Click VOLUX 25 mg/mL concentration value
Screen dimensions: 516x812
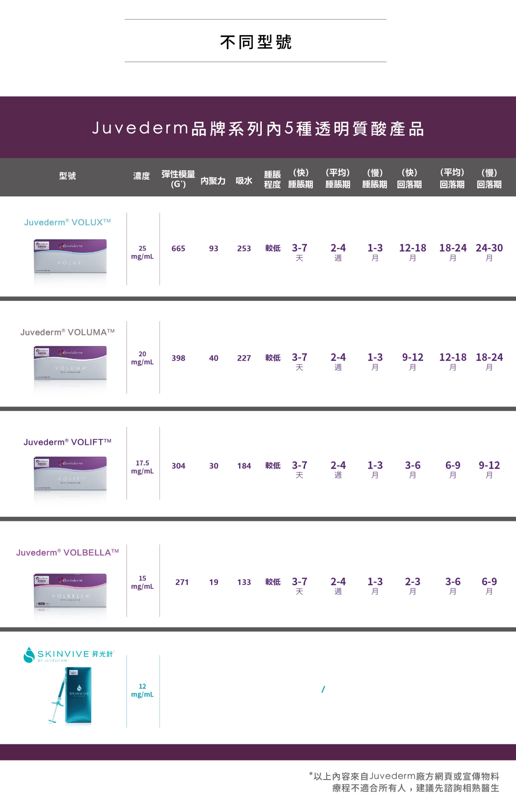(x=142, y=252)
